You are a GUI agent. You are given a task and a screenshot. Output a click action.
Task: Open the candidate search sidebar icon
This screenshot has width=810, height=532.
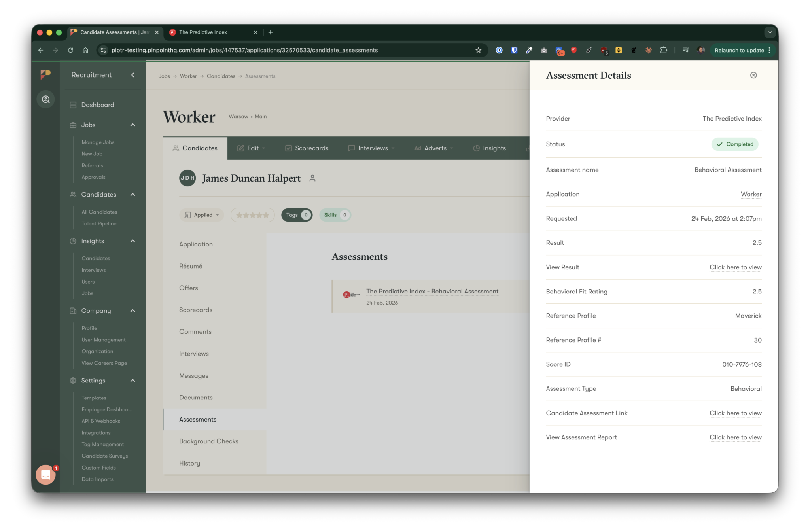point(46,99)
